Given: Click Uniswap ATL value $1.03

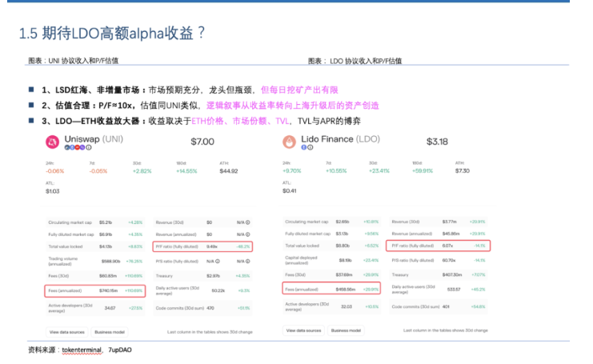Looking at the screenshot, I should click(x=53, y=191).
